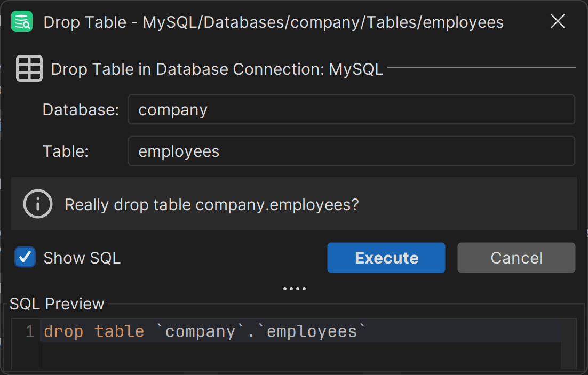
Task: Click the Database field containing company
Action: click(x=352, y=109)
